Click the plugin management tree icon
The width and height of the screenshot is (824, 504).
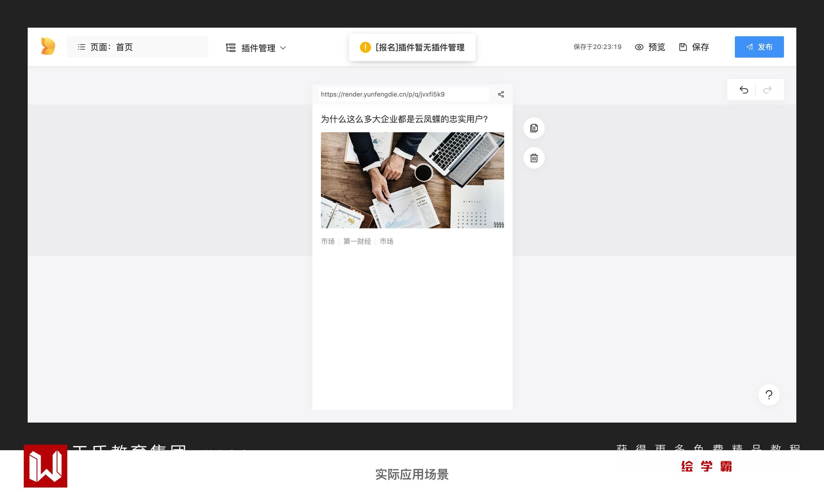pyautogui.click(x=231, y=48)
